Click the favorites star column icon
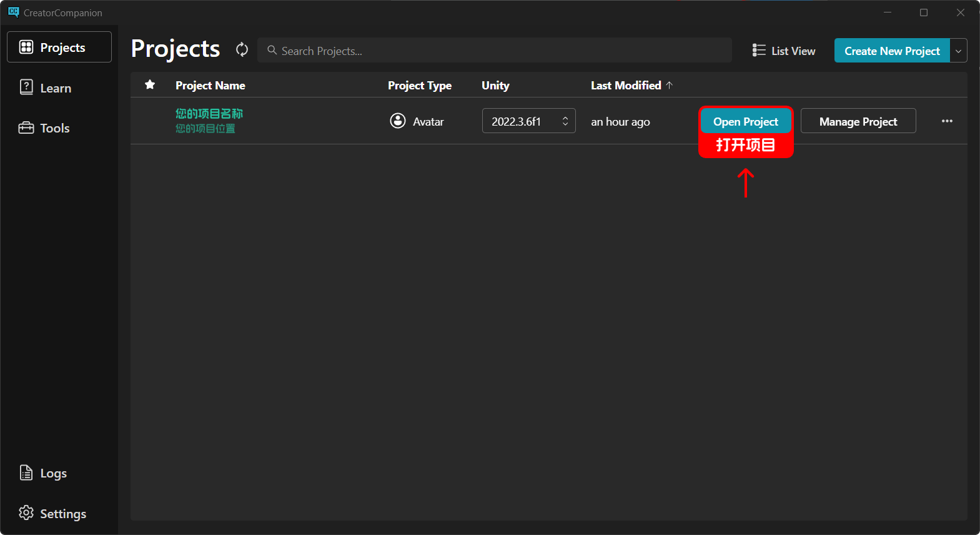This screenshot has height=535, width=980. pyautogui.click(x=150, y=85)
